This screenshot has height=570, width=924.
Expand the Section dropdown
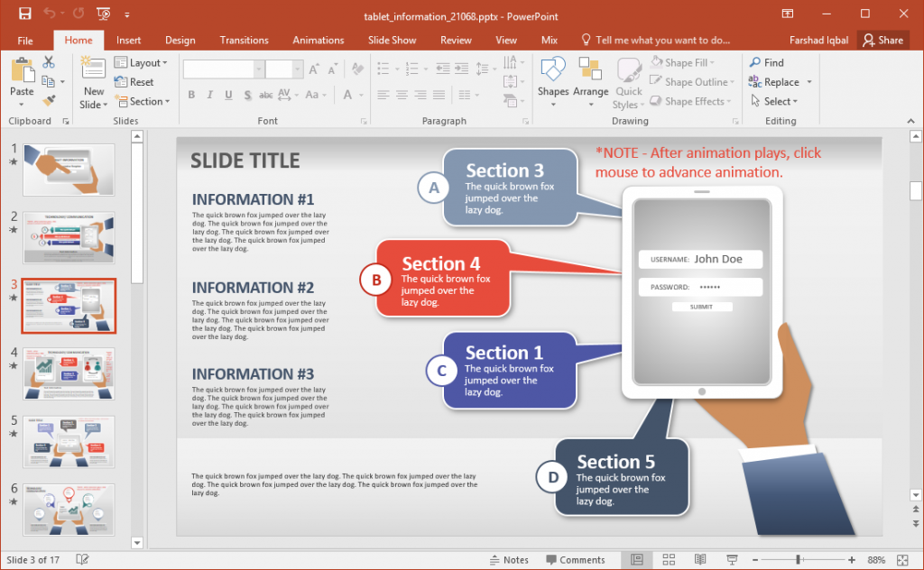pyautogui.click(x=143, y=101)
